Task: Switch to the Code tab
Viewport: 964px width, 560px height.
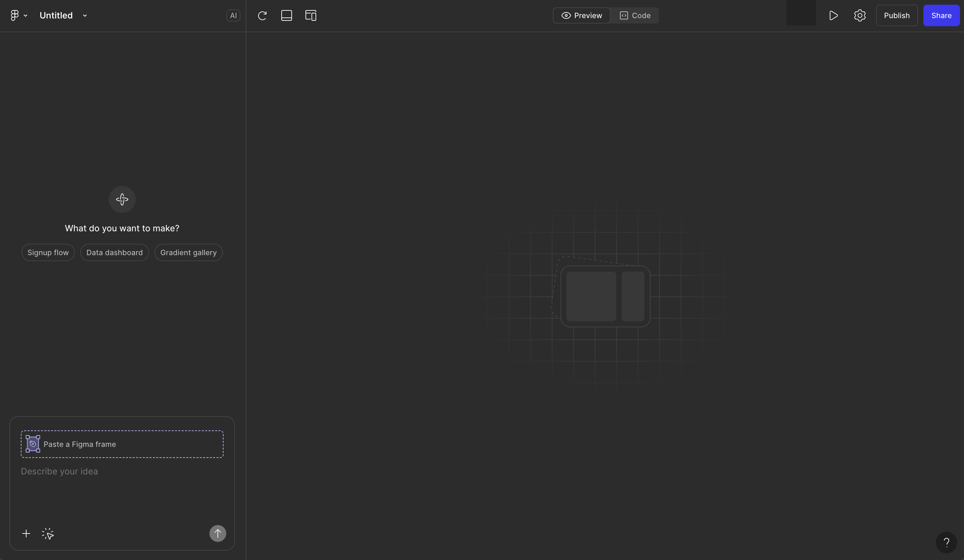Action: [635, 16]
